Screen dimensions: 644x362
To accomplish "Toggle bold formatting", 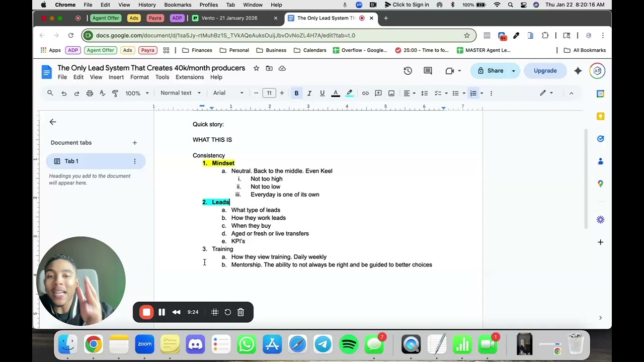I will (x=296, y=93).
